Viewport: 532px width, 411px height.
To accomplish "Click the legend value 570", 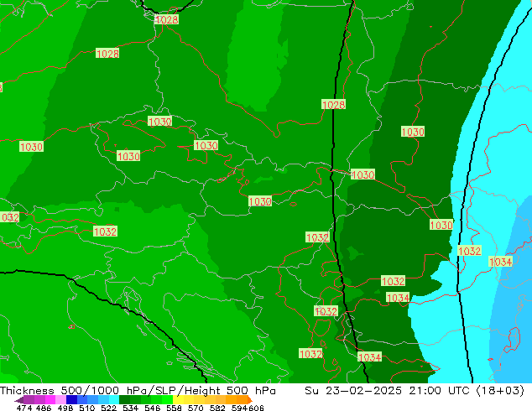I will coord(196,408).
